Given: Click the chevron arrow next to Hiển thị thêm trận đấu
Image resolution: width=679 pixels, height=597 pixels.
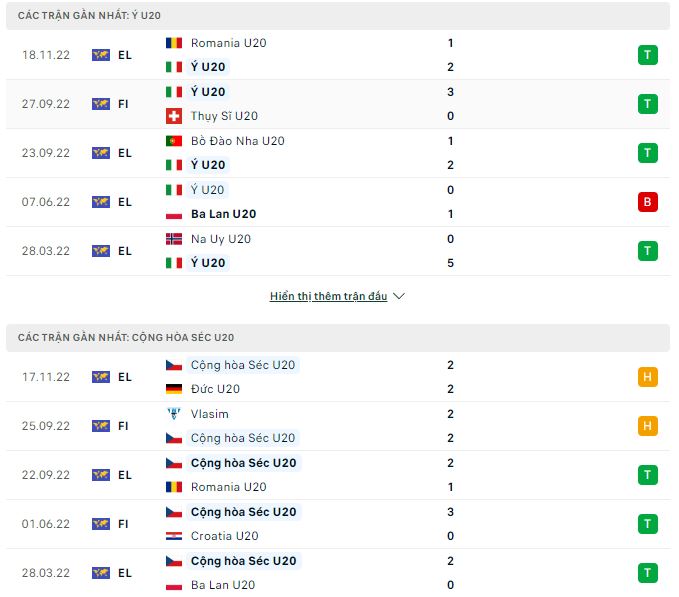Looking at the screenshot, I should point(399,297).
